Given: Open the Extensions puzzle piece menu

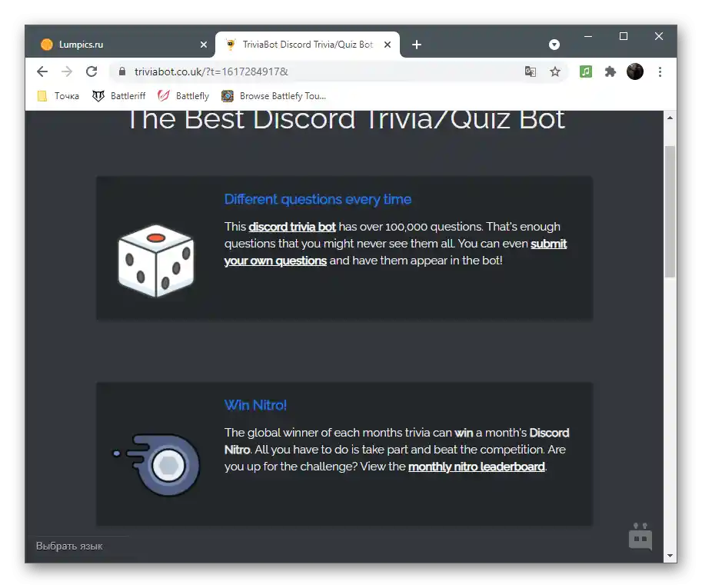Looking at the screenshot, I should click(x=611, y=71).
